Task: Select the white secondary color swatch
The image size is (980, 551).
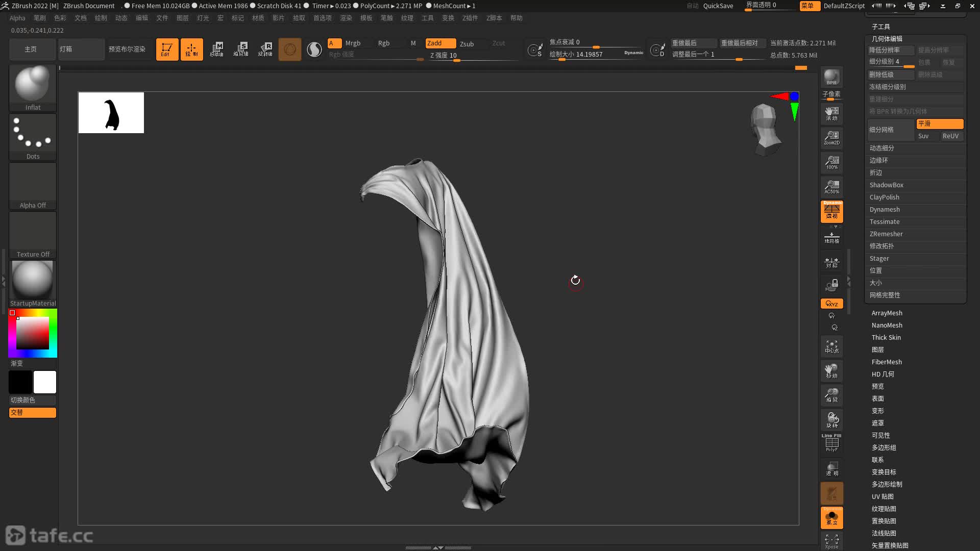Action: click(45, 382)
